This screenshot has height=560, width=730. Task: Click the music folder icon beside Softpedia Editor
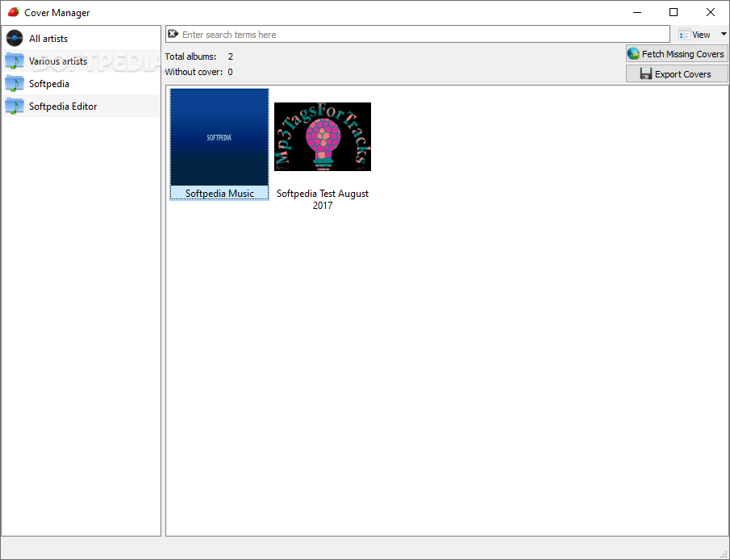(15, 106)
